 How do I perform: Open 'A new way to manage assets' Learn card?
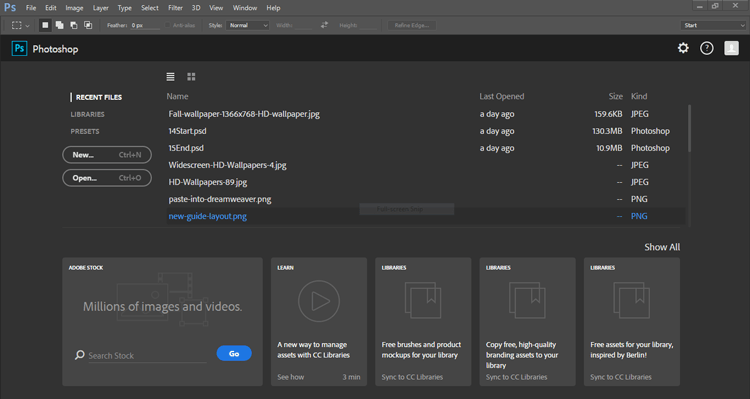(x=319, y=321)
